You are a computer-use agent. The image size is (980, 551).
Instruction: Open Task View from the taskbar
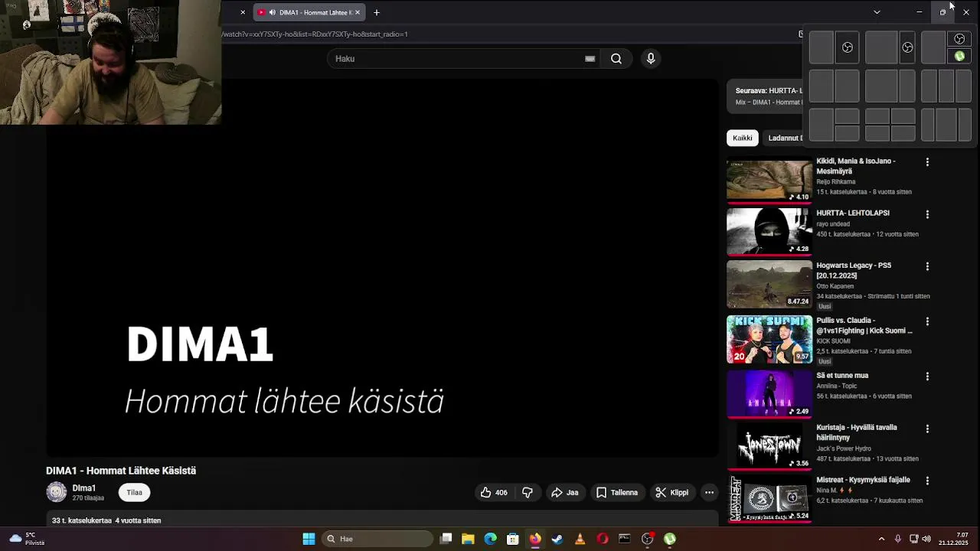tap(446, 539)
